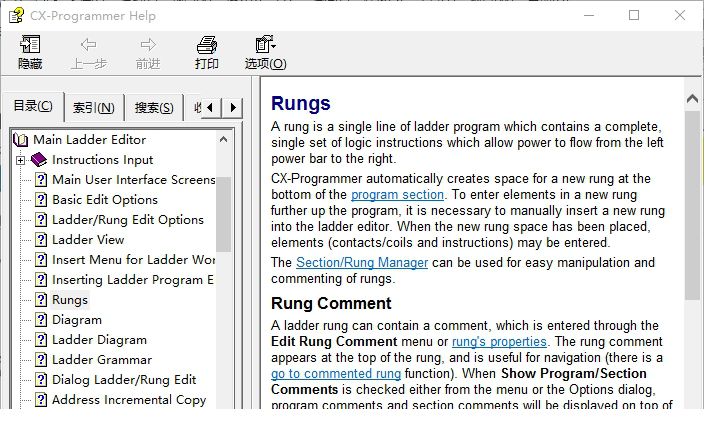Click the topic icon beside Dialog Ladder/Rung Edit
Screen dimensions: 704x425
tap(41, 380)
